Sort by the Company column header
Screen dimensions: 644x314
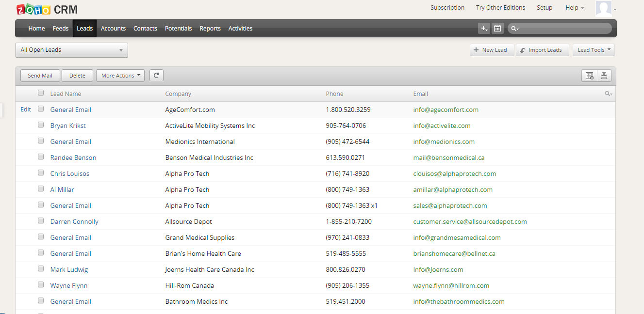[178, 94]
